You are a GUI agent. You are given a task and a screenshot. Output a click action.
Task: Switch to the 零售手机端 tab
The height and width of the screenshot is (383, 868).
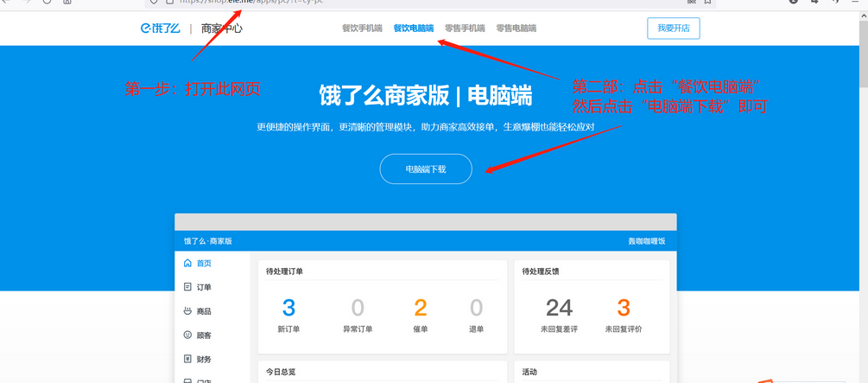coord(465,29)
